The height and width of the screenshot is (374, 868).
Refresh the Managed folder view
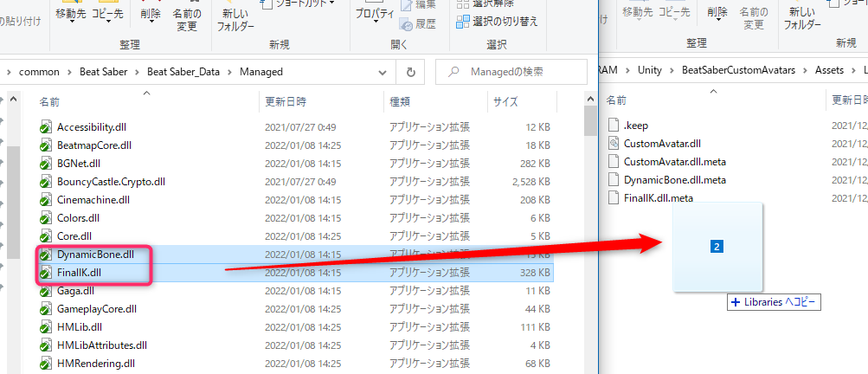point(411,72)
